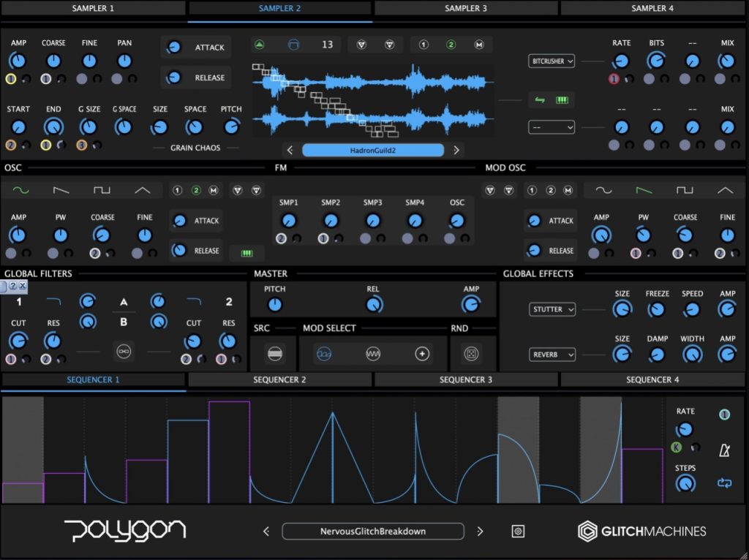Click the sample load icon beside number 13

click(x=293, y=45)
